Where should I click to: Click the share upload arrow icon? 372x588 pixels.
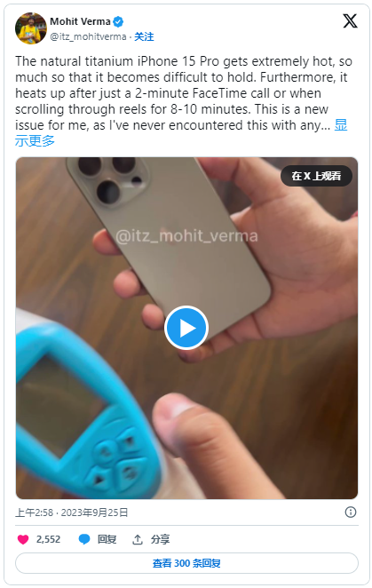(x=138, y=539)
